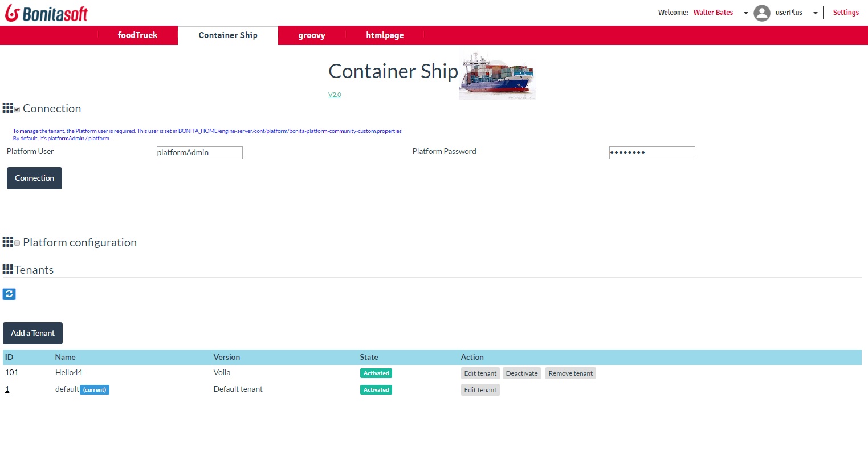Click the grid icon beside Tenants heading

coord(8,269)
